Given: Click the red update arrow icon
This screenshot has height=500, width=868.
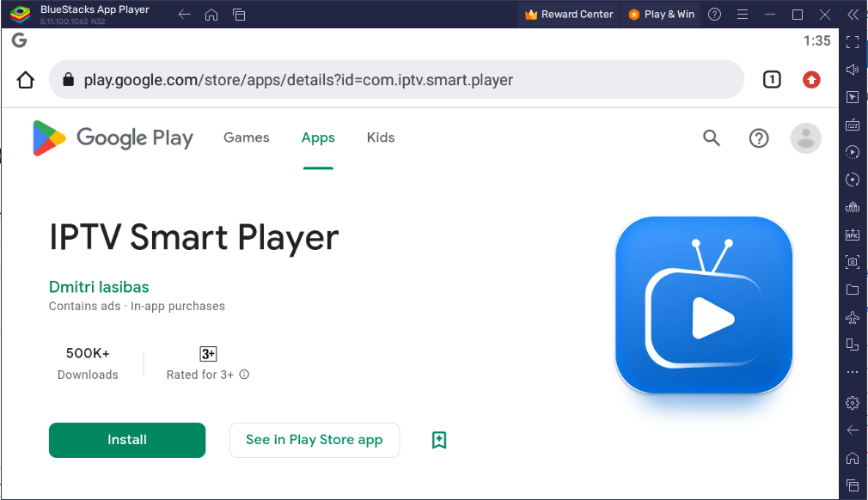Looking at the screenshot, I should (811, 80).
